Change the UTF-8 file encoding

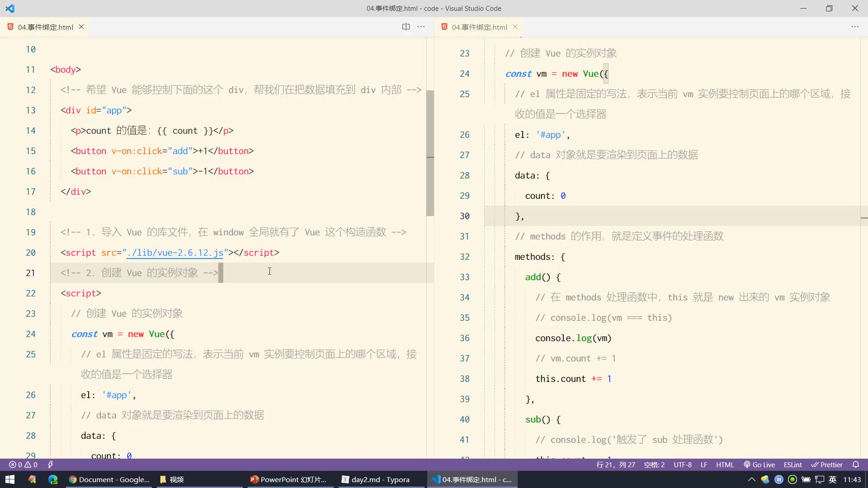(x=683, y=465)
